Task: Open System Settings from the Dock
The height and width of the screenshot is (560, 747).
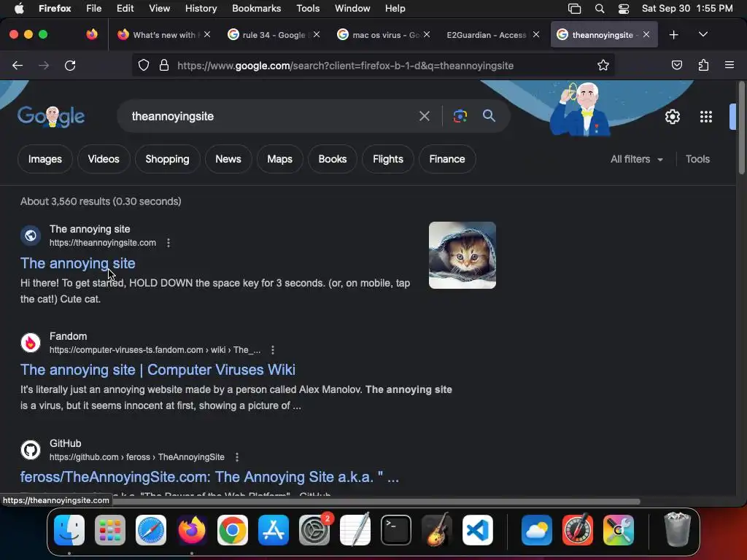Action: click(314, 530)
